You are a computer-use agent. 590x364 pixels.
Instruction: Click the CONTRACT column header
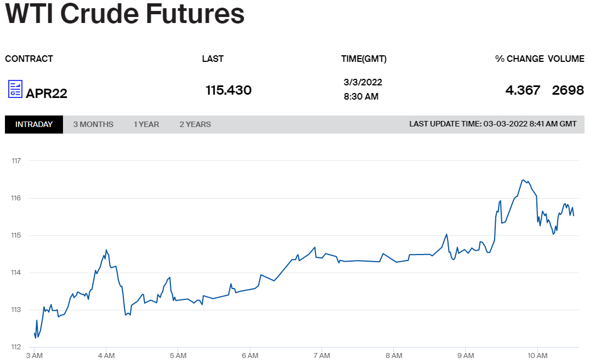pos(29,59)
